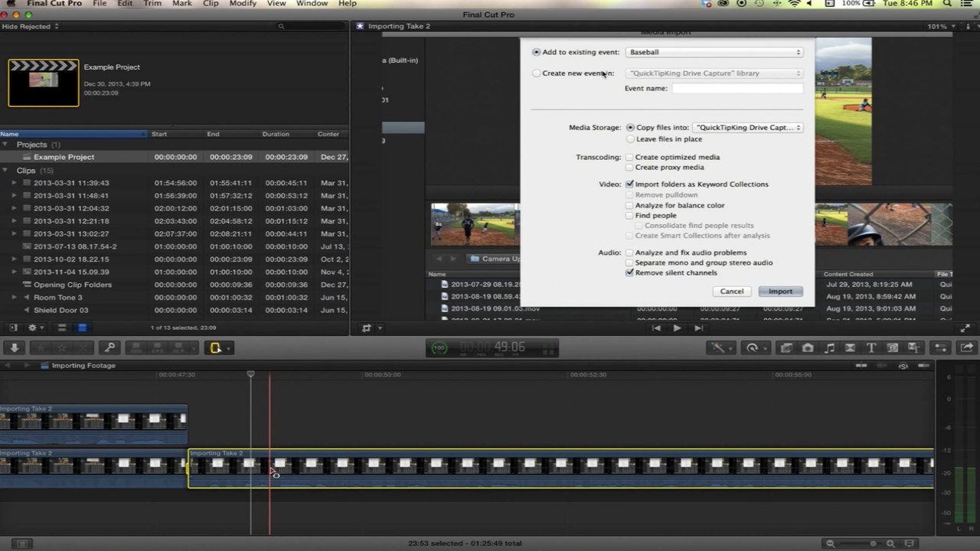Viewport: 980px width, 551px height.
Task: Toggle the Inspector sliders icon
Action: click(942, 347)
